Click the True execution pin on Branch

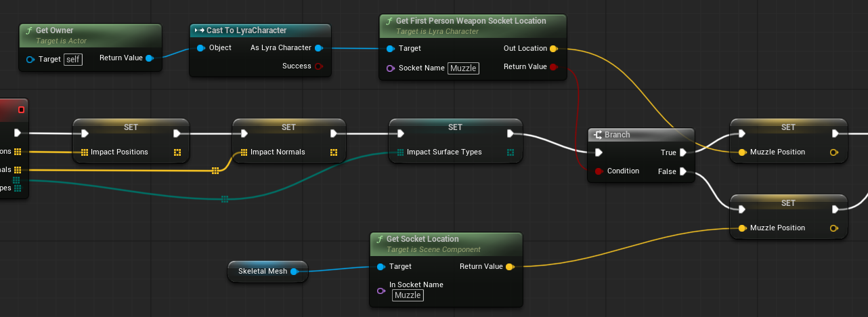click(684, 153)
